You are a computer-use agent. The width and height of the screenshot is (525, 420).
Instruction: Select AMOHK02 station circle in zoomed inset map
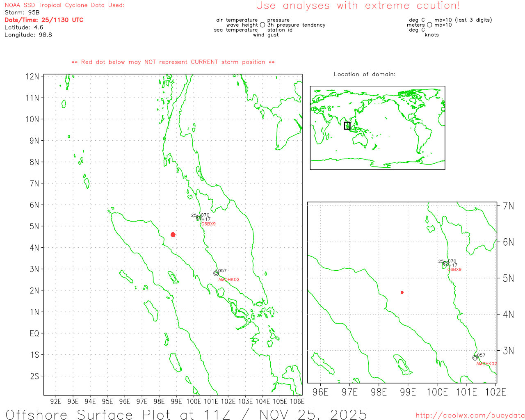click(x=475, y=358)
